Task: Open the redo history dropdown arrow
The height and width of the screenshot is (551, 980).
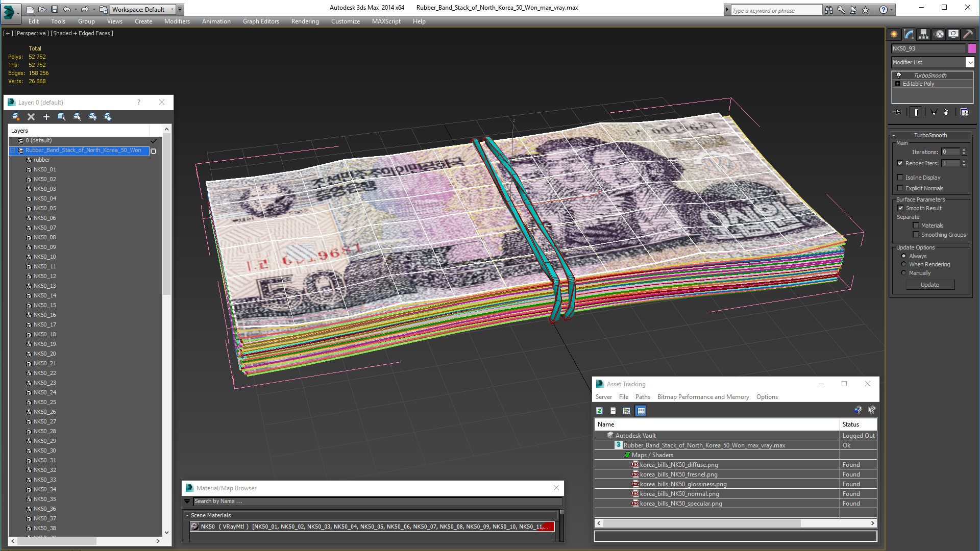Action: pyautogui.click(x=94, y=9)
